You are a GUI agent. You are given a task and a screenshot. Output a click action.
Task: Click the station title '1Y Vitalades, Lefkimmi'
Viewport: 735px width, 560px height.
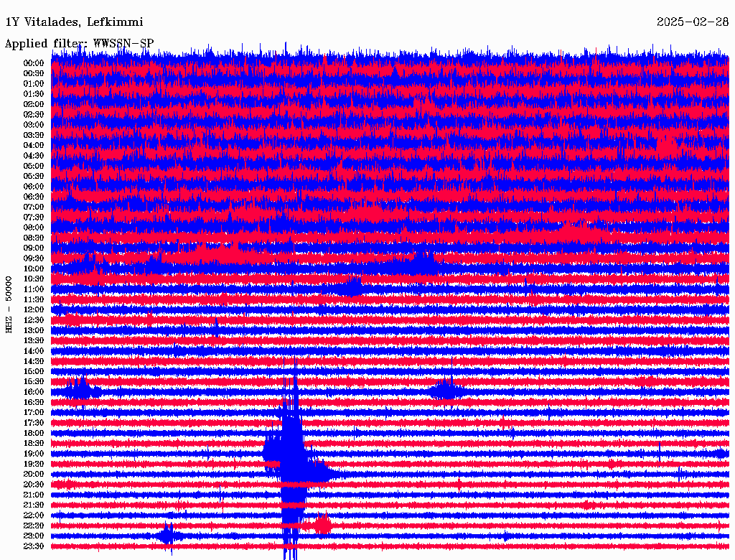(x=74, y=22)
